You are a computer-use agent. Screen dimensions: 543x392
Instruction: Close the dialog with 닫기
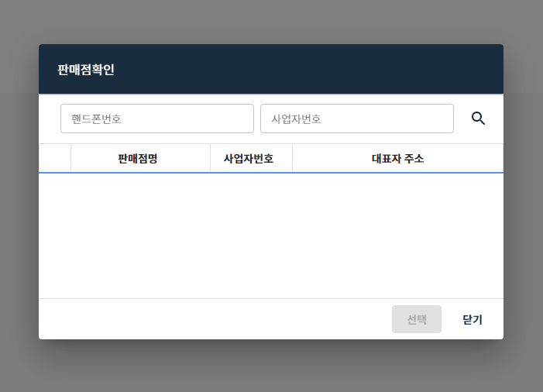473,319
